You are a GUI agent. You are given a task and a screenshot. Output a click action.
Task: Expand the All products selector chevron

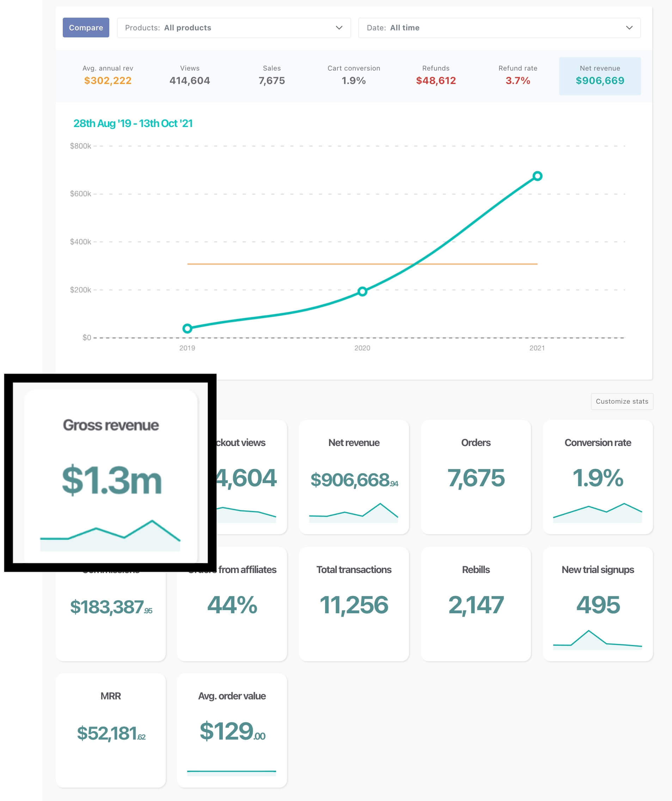pyautogui.click(x=338, y=28)
